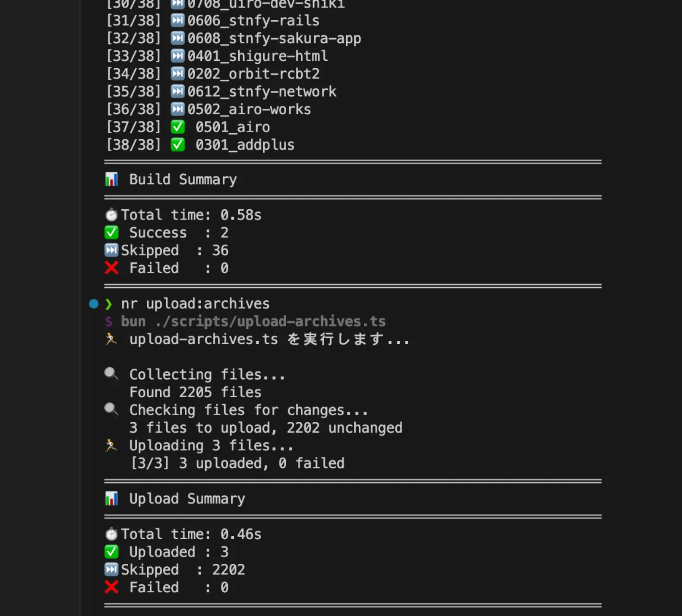Click the 0612_stnfy-network entry text
Screen dimensions: 682x616
point(262,91)
